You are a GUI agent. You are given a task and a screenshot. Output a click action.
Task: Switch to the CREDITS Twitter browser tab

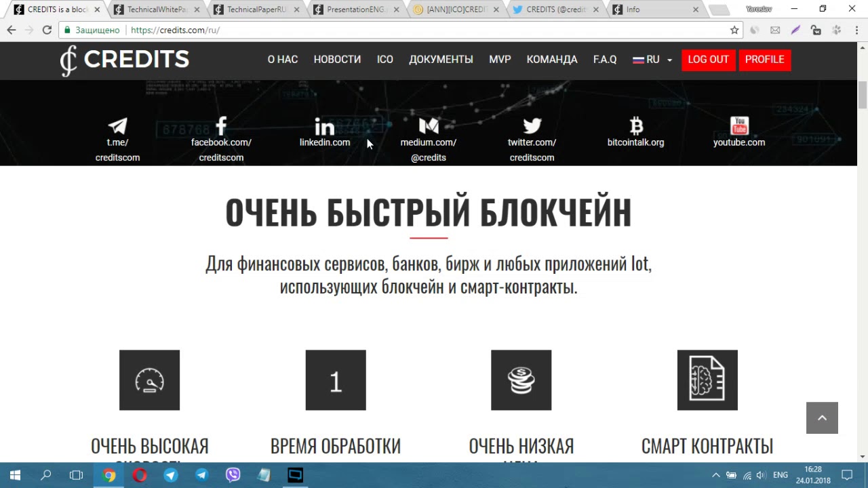(x=556, y=9)
